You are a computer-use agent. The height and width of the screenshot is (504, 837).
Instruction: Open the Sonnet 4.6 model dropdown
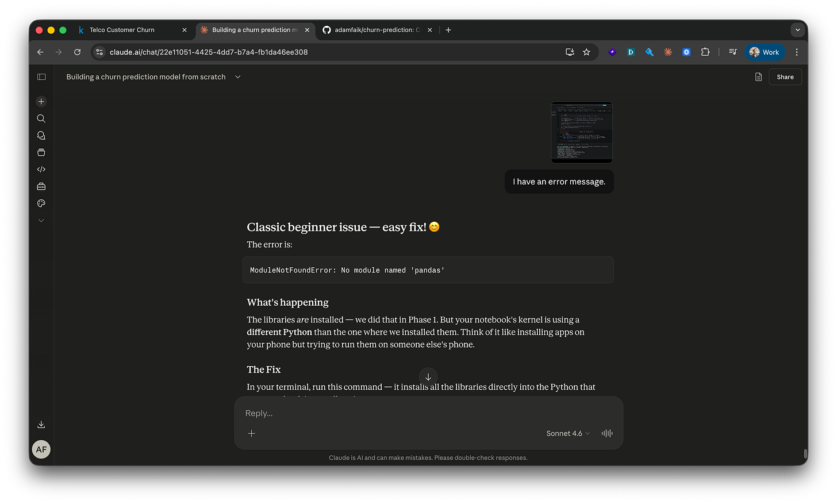point(567,433)
